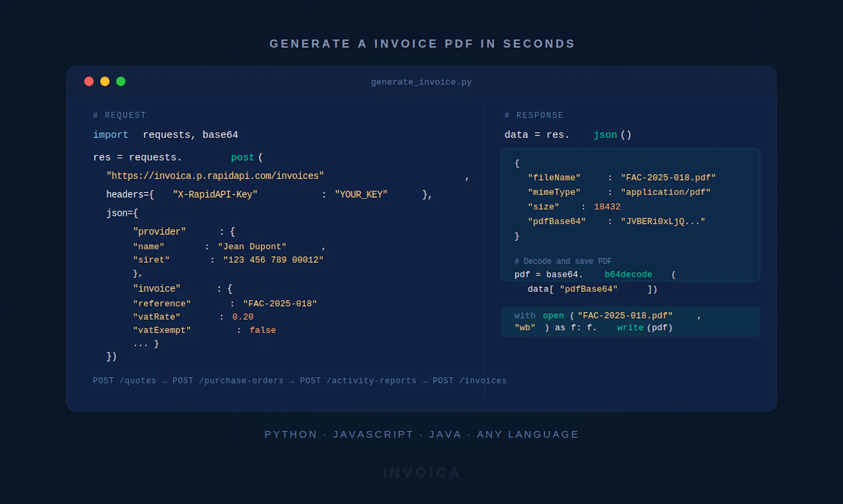Click 'POST /quotes' in the endpoint list
The width and height of the screenshot is (843, 504).
coord(124,381)
